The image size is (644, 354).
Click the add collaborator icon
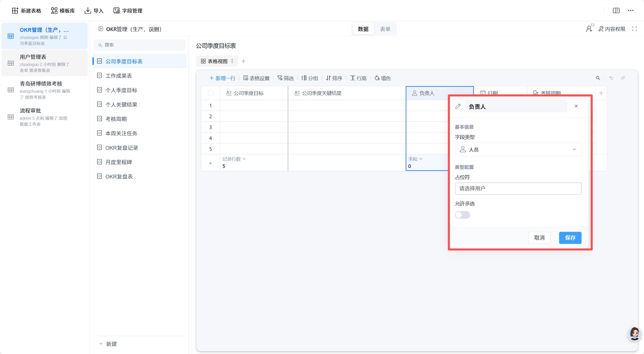click(589, 29)
